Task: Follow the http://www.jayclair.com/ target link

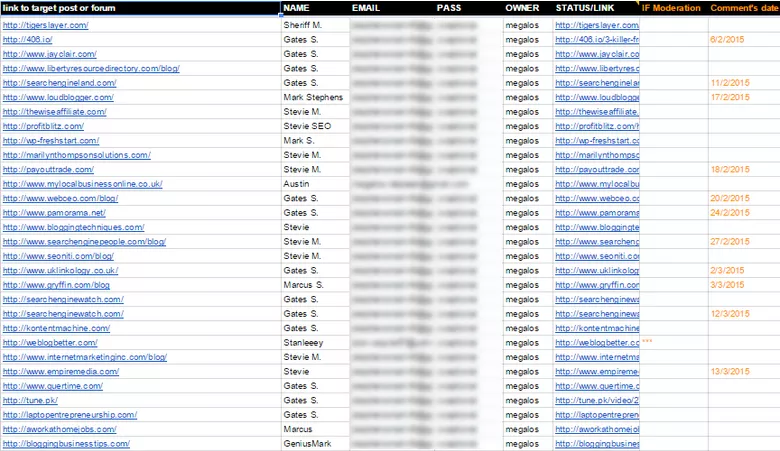Action: tap(50, 54)
